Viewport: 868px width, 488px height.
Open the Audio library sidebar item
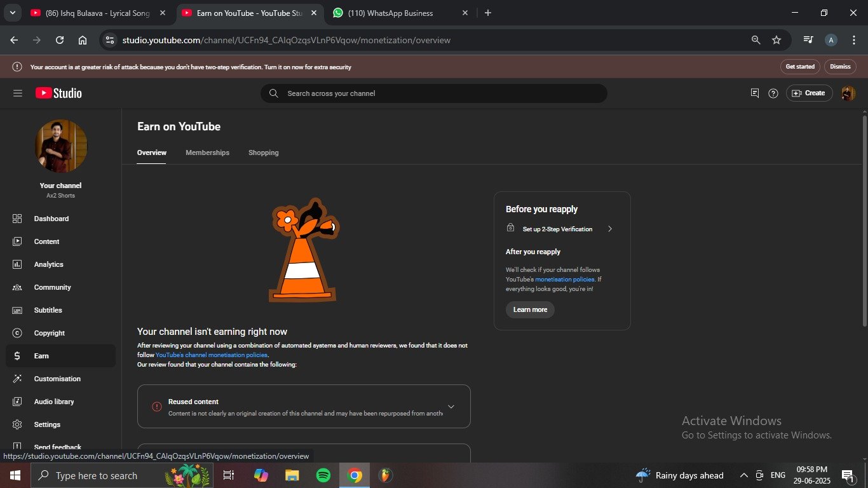60,402
